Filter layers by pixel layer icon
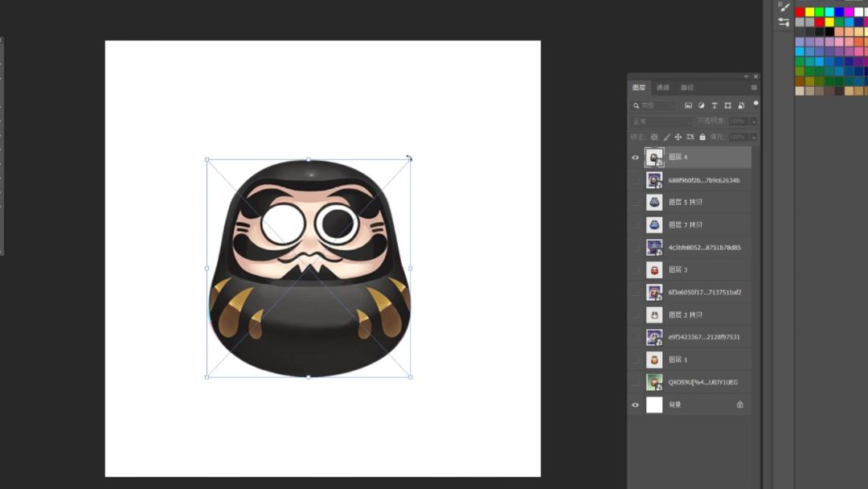This screenshot has width=868, height=489. [x=688, y=105]
